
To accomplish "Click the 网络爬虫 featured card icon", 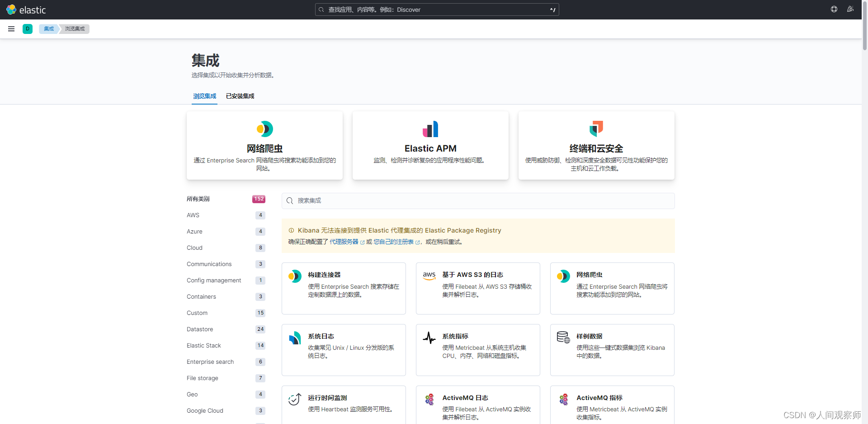I will point(265,129).
